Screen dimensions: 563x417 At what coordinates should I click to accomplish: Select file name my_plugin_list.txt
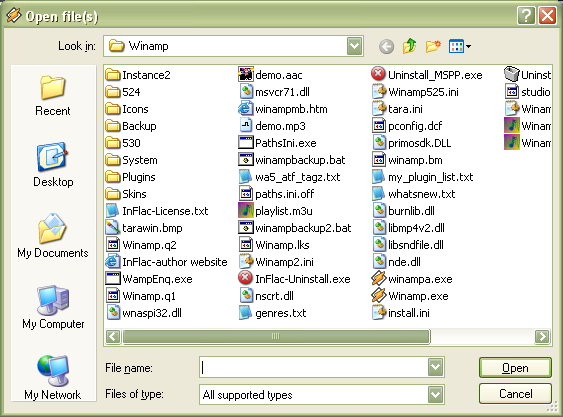431,177
